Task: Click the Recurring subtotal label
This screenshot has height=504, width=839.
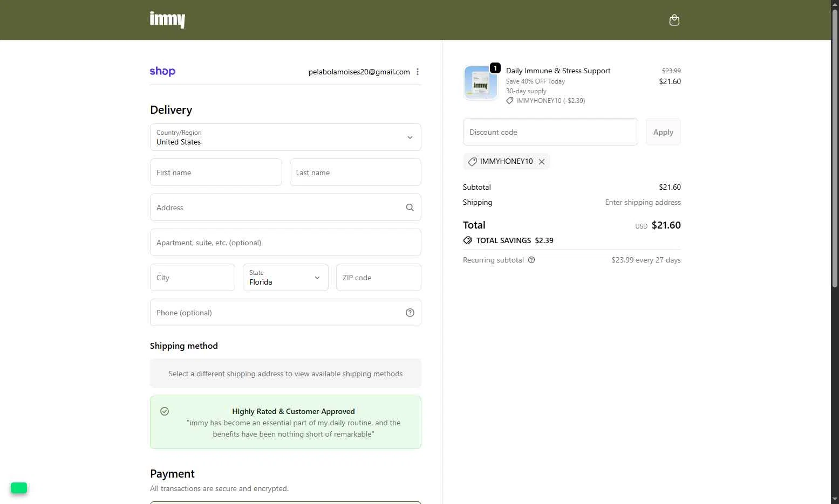Action: [x=493, y=260]
